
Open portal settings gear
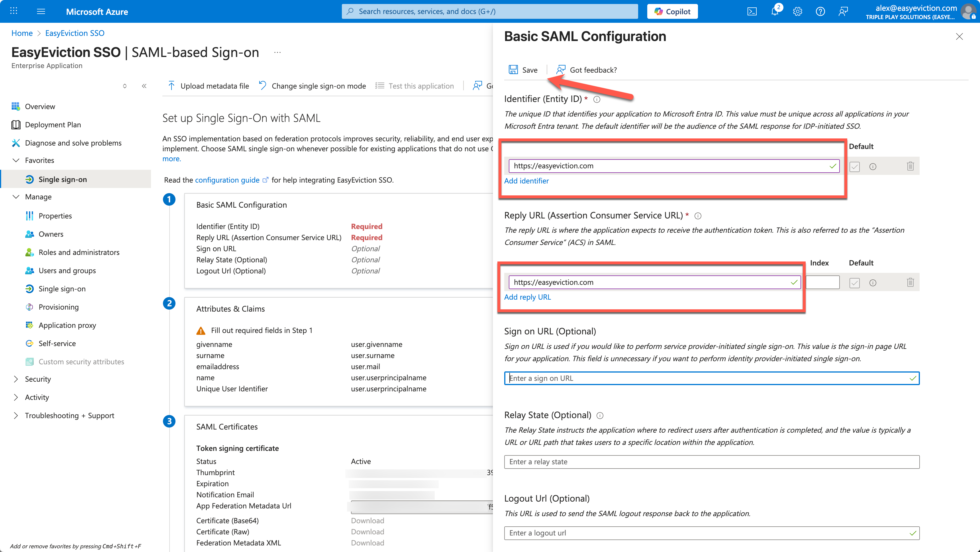(797, 11)
